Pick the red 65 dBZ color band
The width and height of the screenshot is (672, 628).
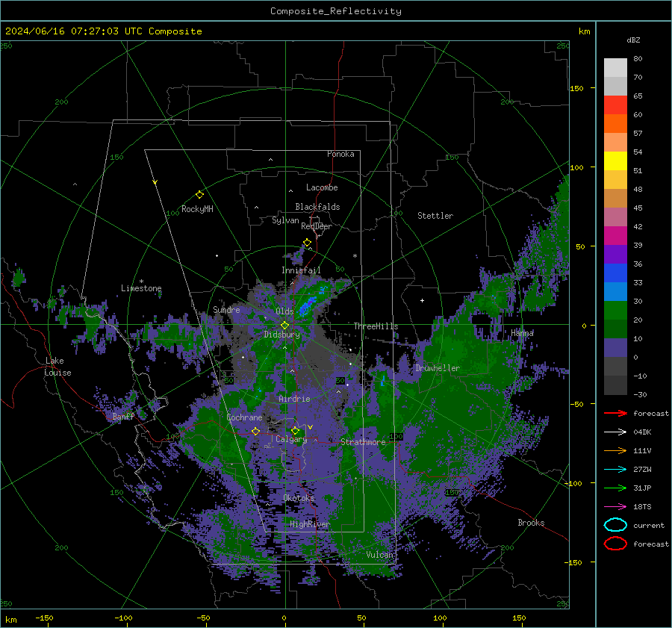point(615,105)
